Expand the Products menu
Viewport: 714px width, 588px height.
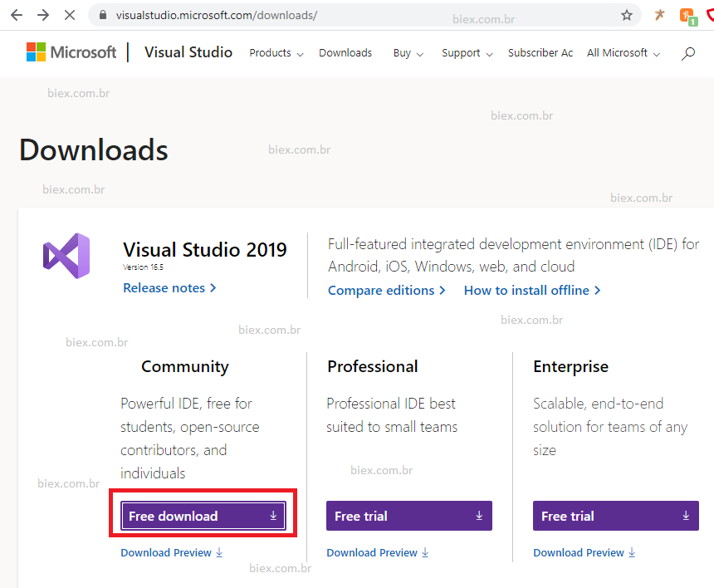click(x=276, y=53)
